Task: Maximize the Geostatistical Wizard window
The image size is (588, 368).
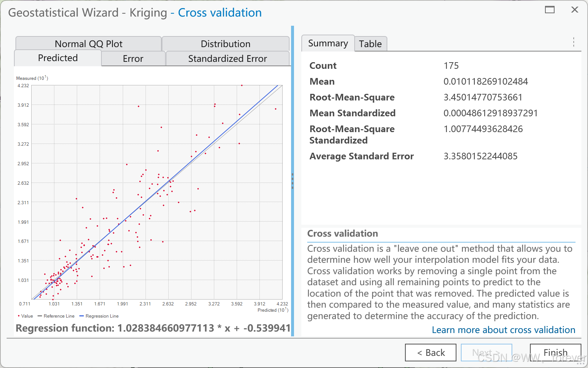Action: pyautogui.click(x=550, y=10)
